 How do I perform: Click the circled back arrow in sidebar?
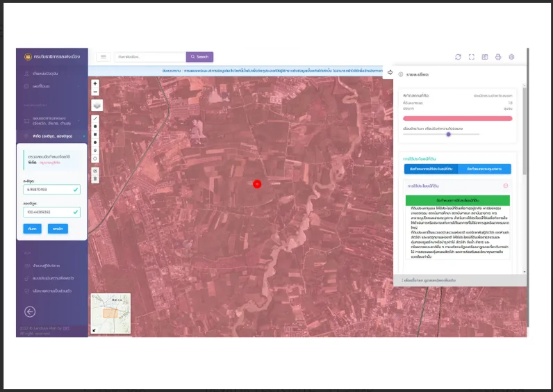point(30,311)
